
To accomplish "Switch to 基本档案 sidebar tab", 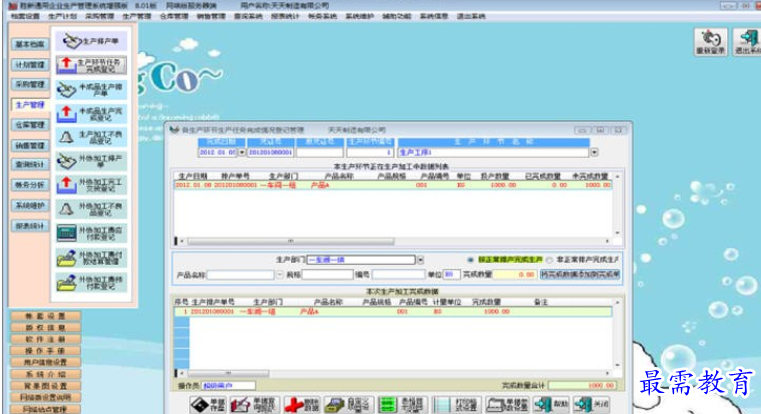I will 30,44.
